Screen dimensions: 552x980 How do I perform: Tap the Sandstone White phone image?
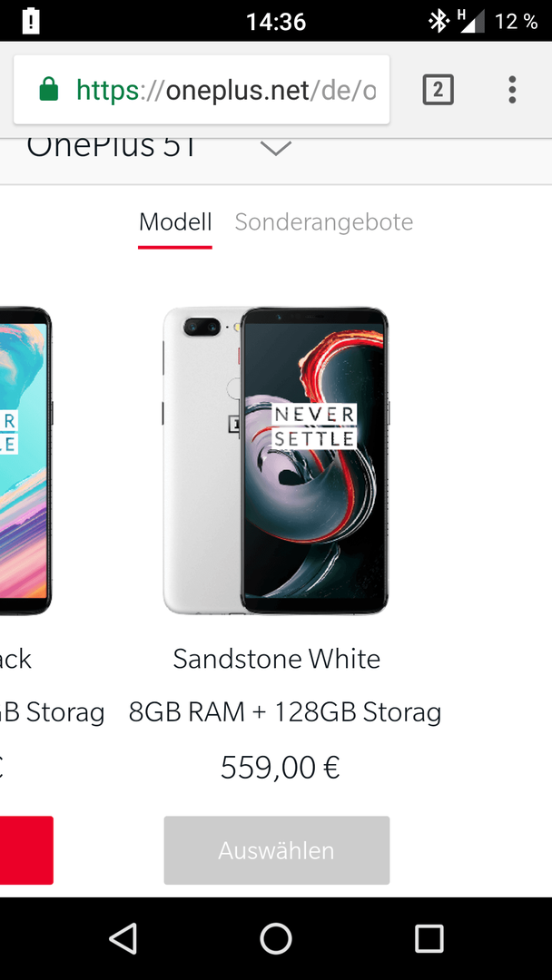click(x=276, y=461)
